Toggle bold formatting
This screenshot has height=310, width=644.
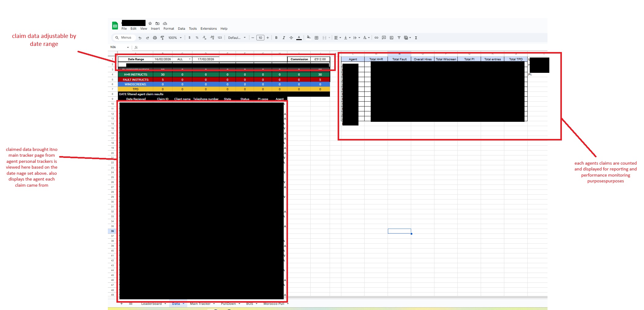tap(276, 38)
